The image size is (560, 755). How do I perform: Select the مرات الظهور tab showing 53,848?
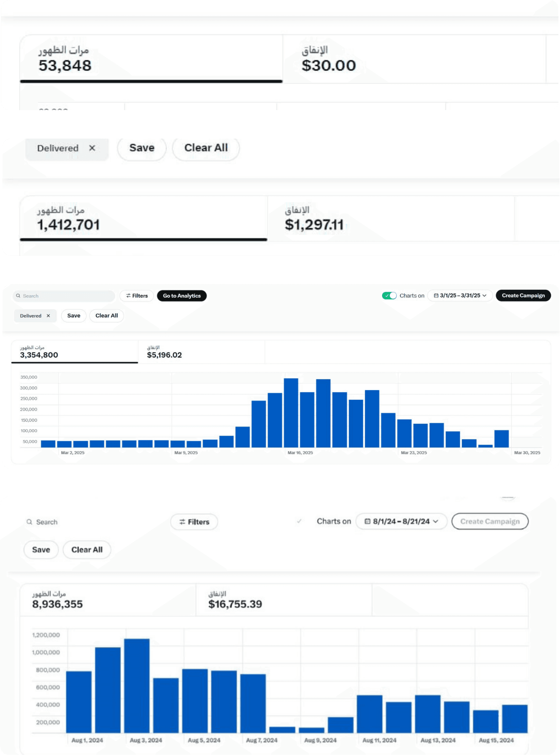(x=151, y=59)
